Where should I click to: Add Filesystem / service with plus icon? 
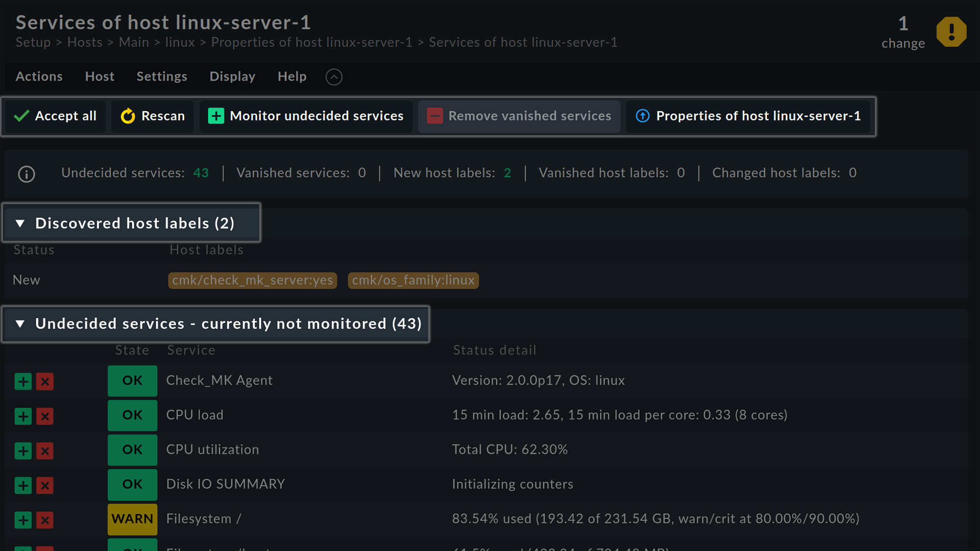coord(23,520)
